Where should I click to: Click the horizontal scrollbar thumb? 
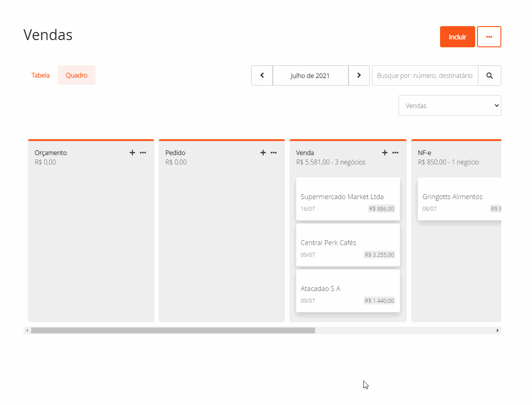coord(173,330)
